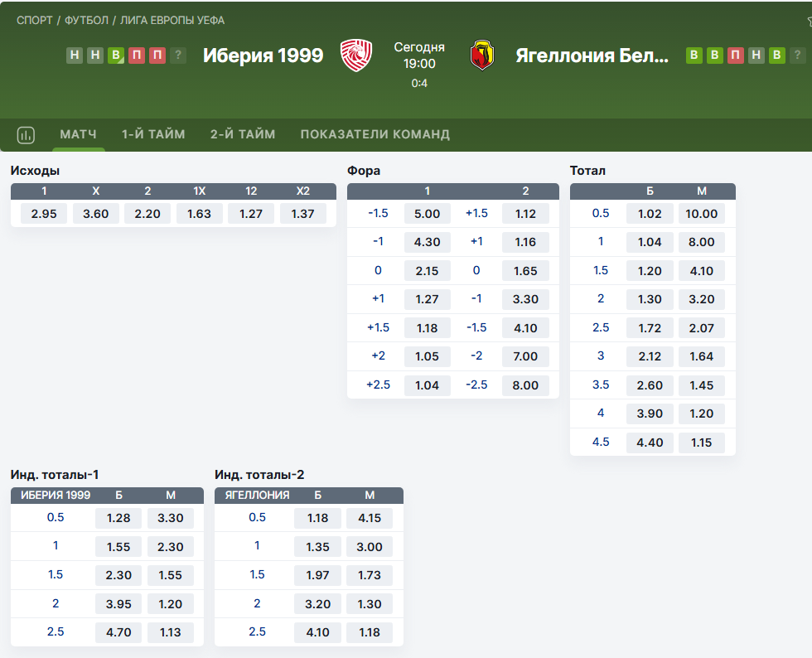Select double chance 1X odds 1.63
812x658 pixels.
pos(200,214)
